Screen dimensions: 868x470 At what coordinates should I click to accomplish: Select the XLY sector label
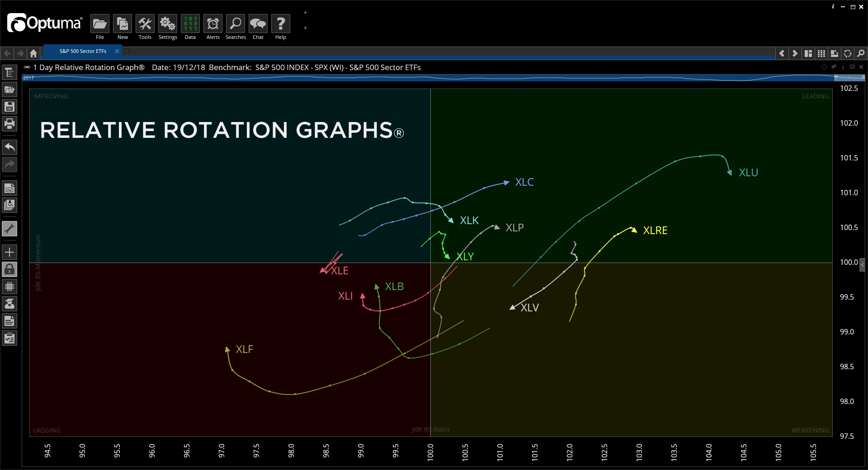(465, 256)
